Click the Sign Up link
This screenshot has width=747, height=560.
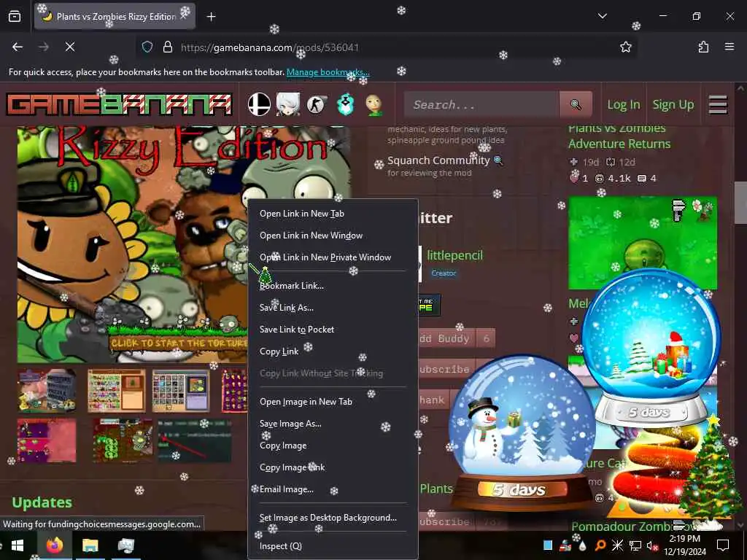(673, 105)
